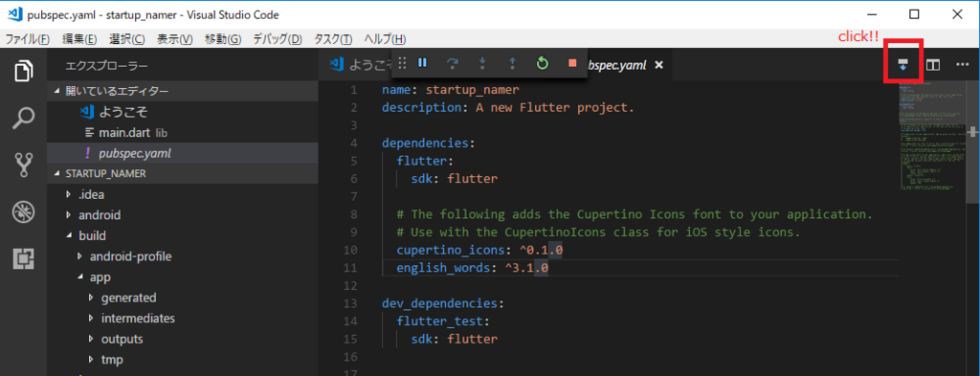Open the ヘルプ(H) menu

(x=385, y=38)
